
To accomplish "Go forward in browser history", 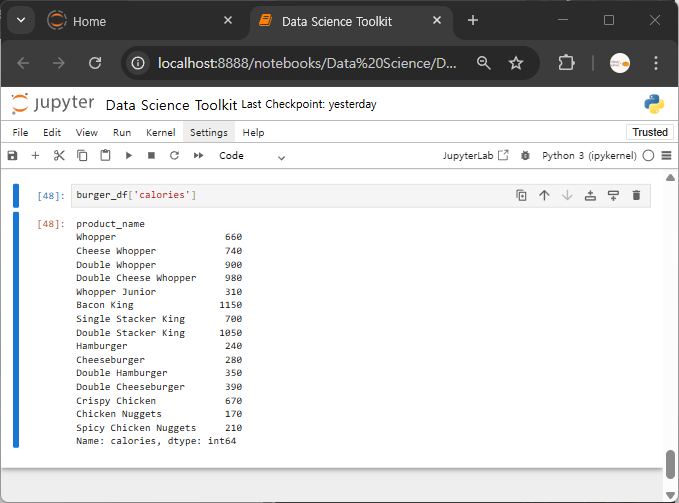I will tap(58, 63).
